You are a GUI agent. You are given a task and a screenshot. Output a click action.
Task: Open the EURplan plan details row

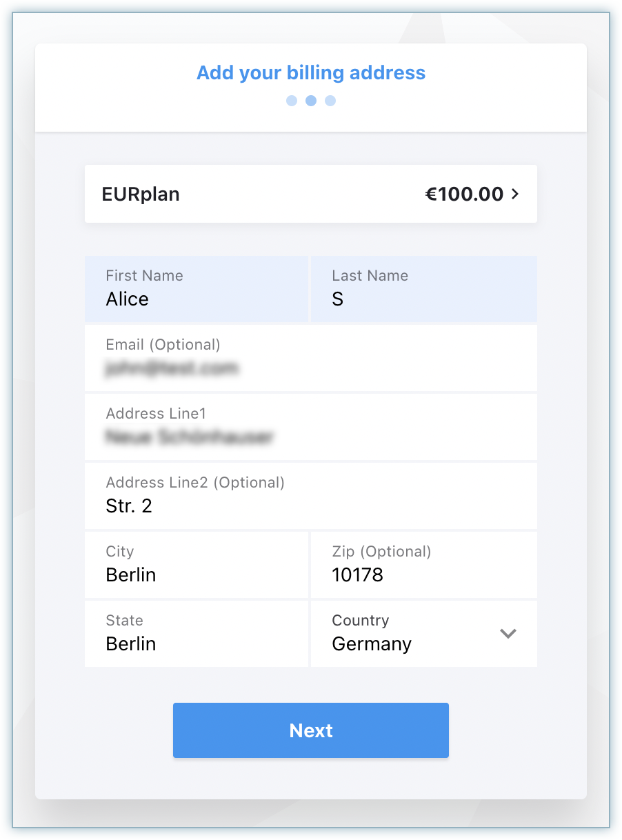pos(310,194)
